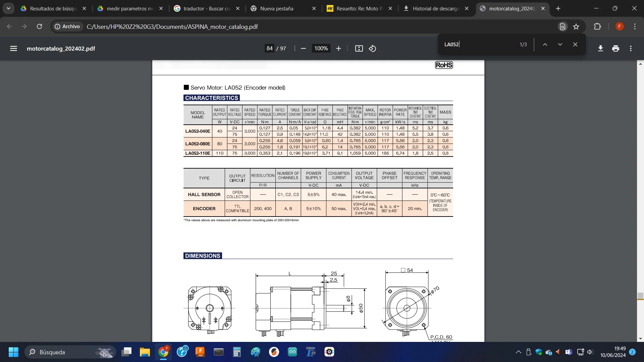Open the Chrome profile avatar F
This screenshot has width=644, height=362.
[619, 26]
